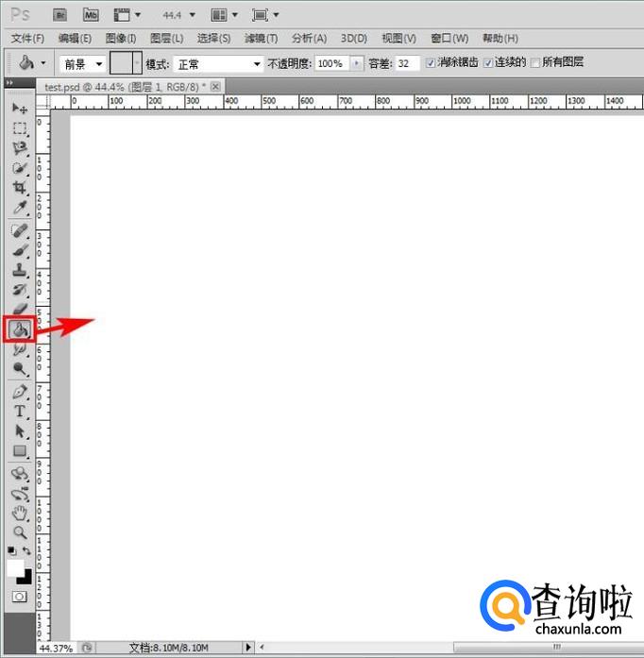Image resolution: width=644 pixels, height=658 pixels.
Task: Open the 窗口(W) menu
Action: click(x=449, y=38)
